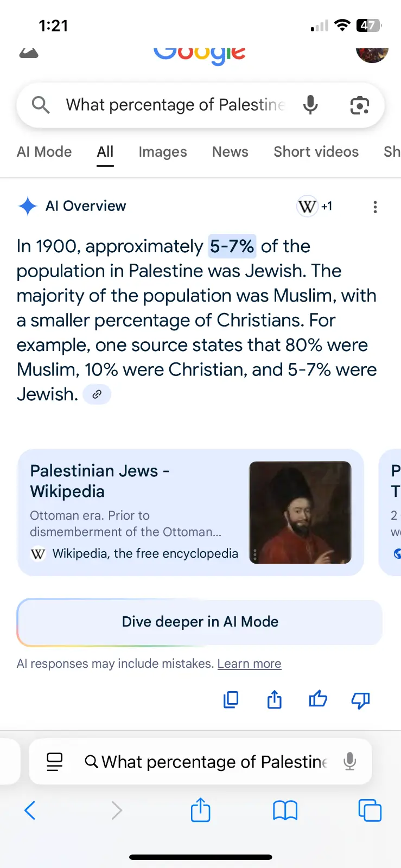Screen dimensions: 401x868
Task: Share the AI Overview answer
Action: pyautogui.click(x=275, y=700)
